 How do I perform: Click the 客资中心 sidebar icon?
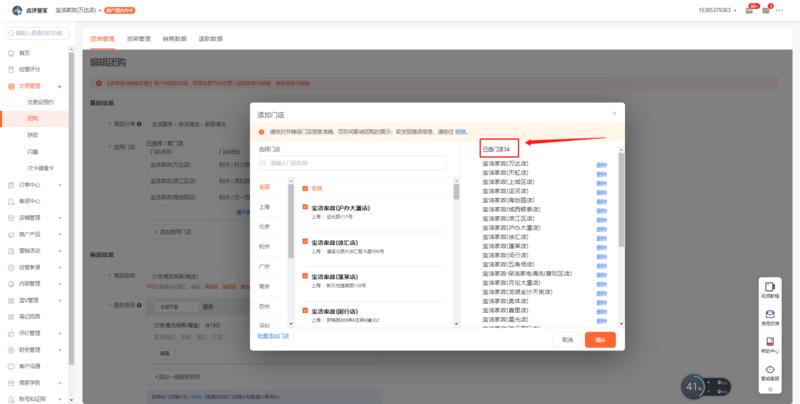tap(11, 201)
